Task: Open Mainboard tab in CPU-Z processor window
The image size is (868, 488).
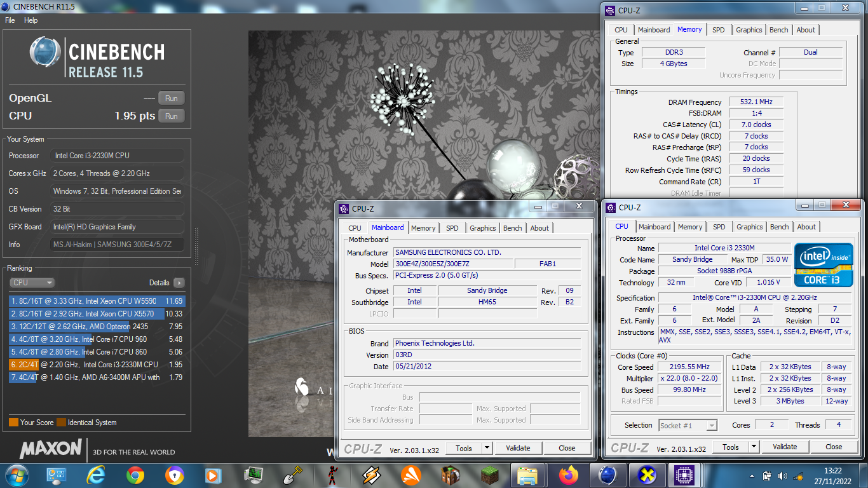Action: [654, 227]
